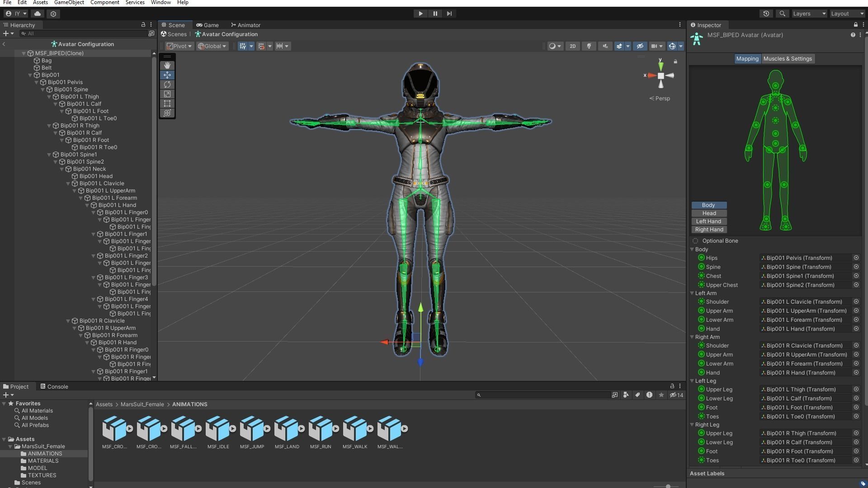Open Undo History icon
The width and height of the screenshot is (868, 488).
click(x=766, y=14)
